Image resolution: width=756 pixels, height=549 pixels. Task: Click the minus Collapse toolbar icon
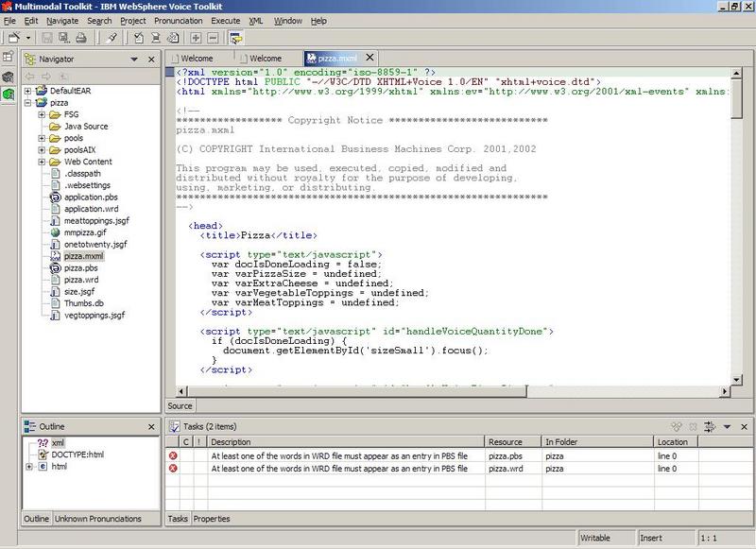click(x=214, y=38)
